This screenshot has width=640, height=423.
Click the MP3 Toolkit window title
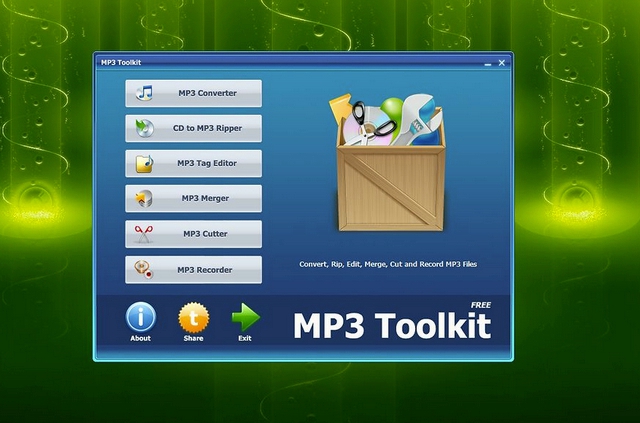point(121,62)
